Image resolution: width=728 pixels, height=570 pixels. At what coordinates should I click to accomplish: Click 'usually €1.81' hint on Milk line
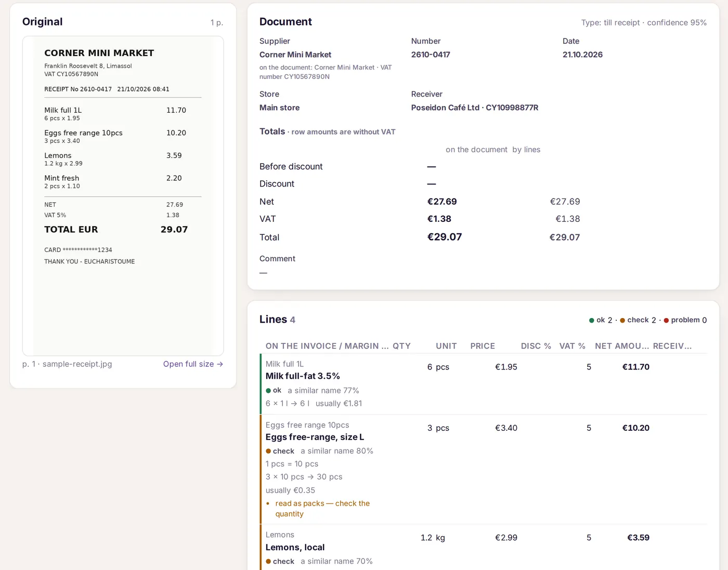[339, 403]
